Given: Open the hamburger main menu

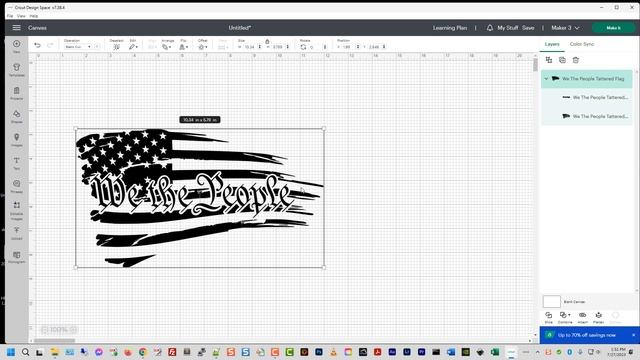Looking at the screenshot, I should [16, 28].
